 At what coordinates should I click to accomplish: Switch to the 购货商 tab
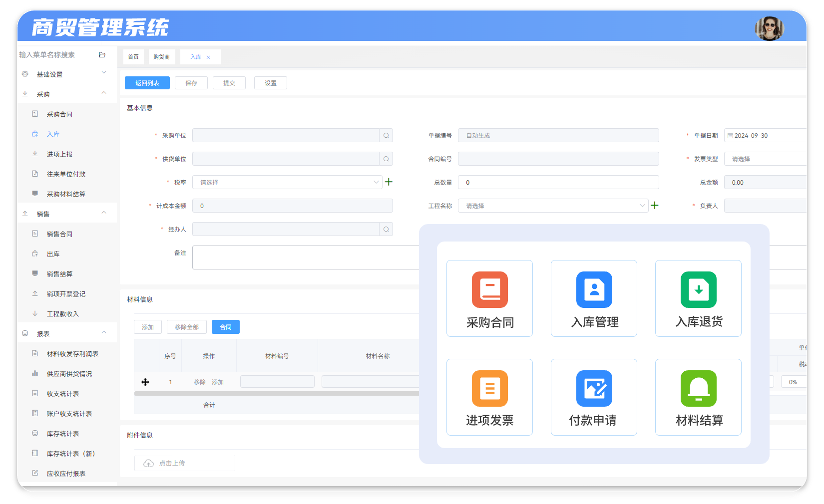(161, 57)
